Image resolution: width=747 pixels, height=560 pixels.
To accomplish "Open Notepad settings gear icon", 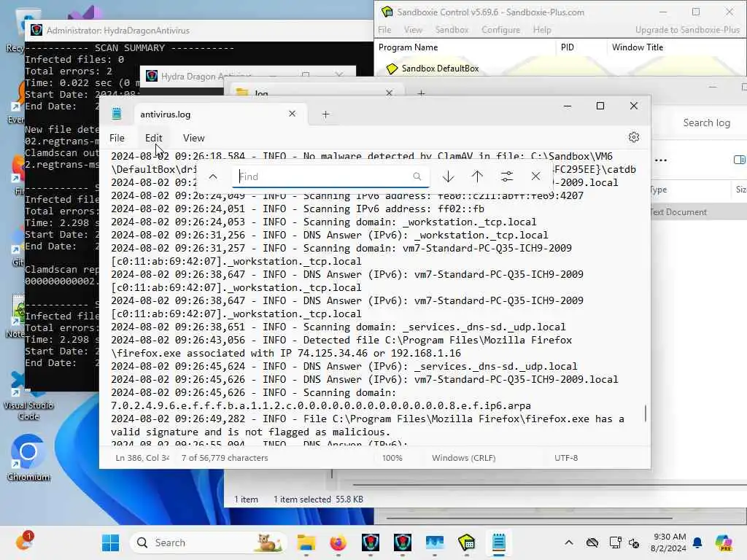I will pyautogui.click(x=633, y=138).
